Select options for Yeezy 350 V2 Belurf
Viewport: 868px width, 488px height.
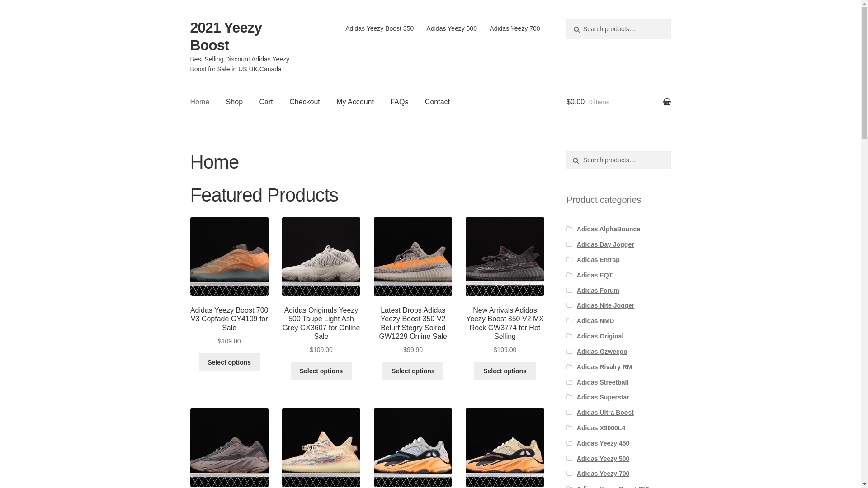[x=413, y=371]
